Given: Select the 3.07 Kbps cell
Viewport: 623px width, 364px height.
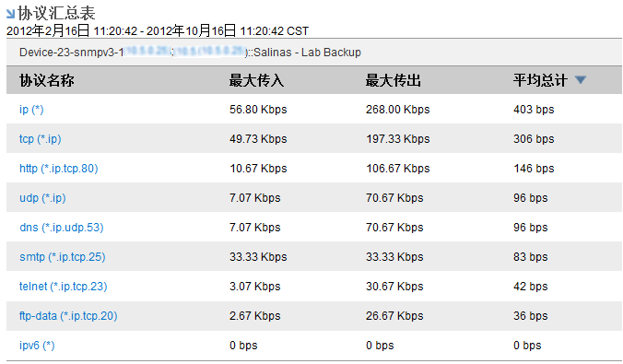Looking at the screenshot, I should (x=255, y=286).
